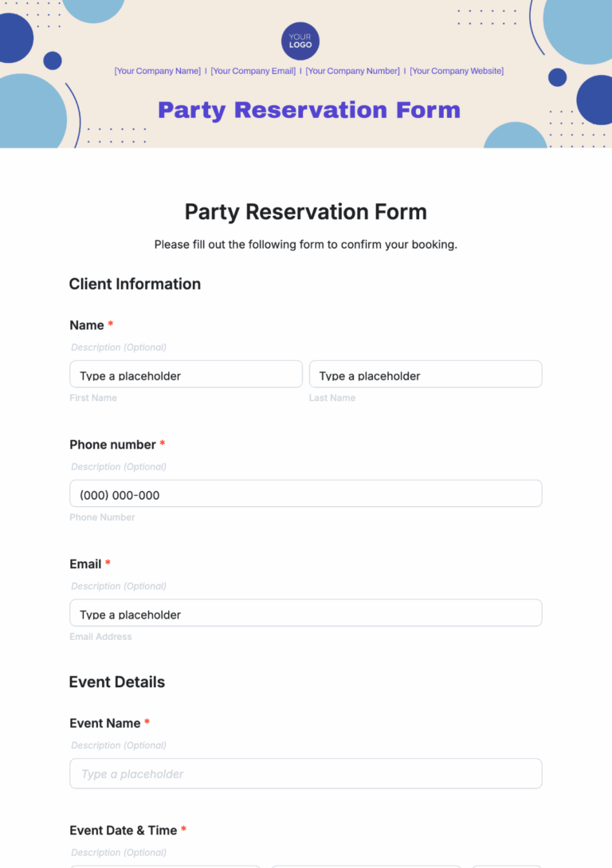This screenshot has height=868, width=612.
Task: Click the YOUR LOGO circle icon
Action: (300, 41)
